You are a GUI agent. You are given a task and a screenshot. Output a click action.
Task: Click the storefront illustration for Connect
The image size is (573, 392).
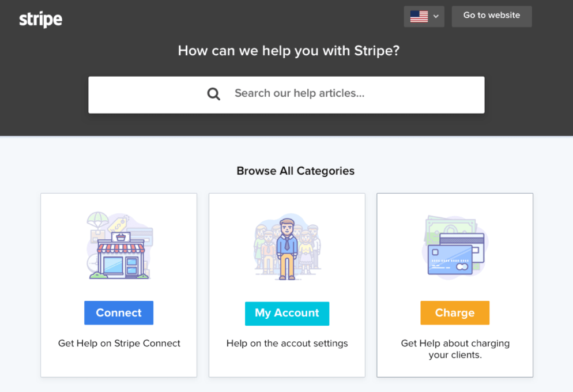tap(120, 246)
